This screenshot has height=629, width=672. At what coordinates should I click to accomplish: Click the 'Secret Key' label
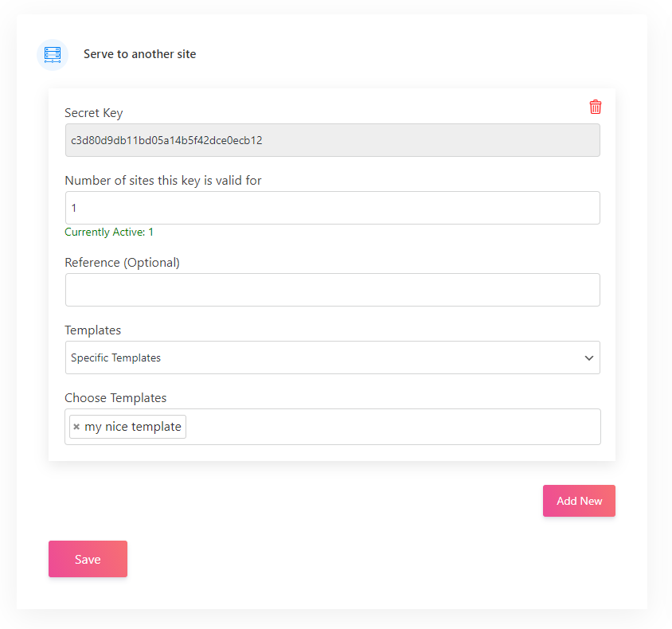(94, 113)
